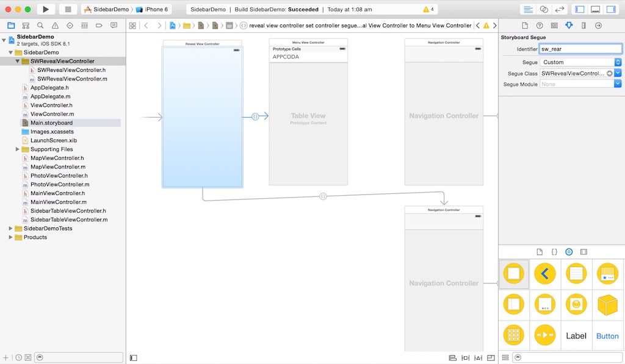Show the Assistant editor
625x364 pixels.
[544, 10]
